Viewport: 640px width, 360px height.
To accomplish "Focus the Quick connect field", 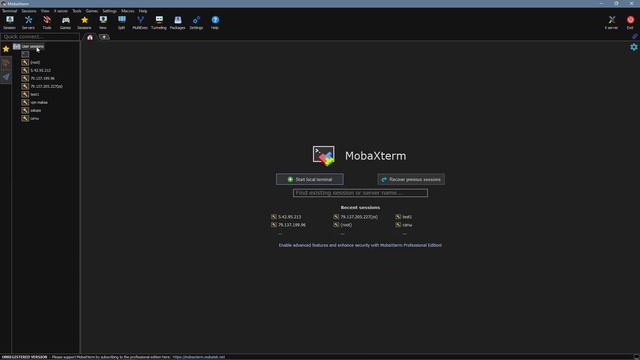I will tap(40, 37).
